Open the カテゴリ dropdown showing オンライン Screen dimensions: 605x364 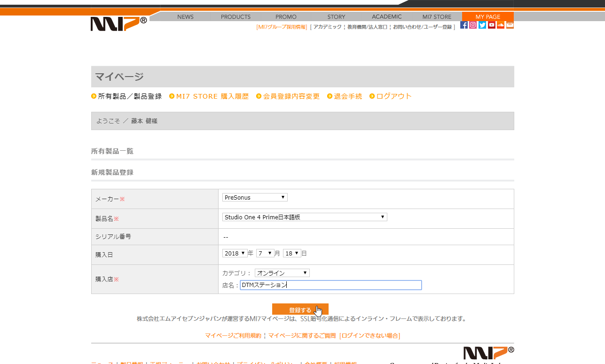(282, 273)
